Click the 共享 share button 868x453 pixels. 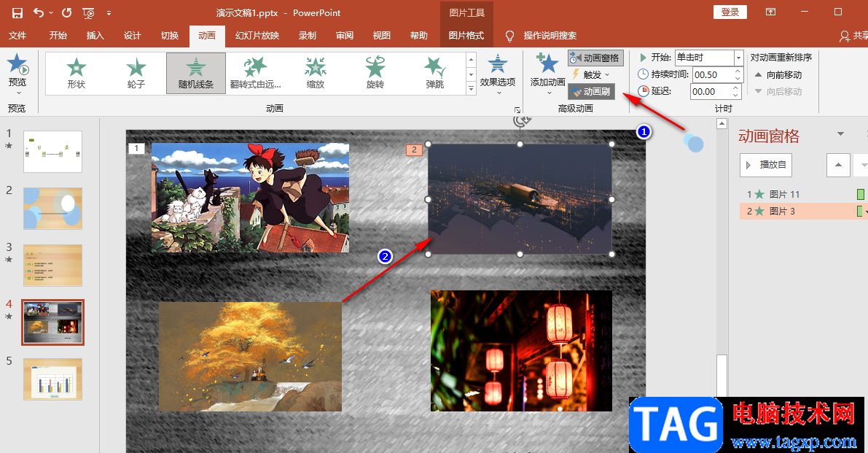(853, 36)
